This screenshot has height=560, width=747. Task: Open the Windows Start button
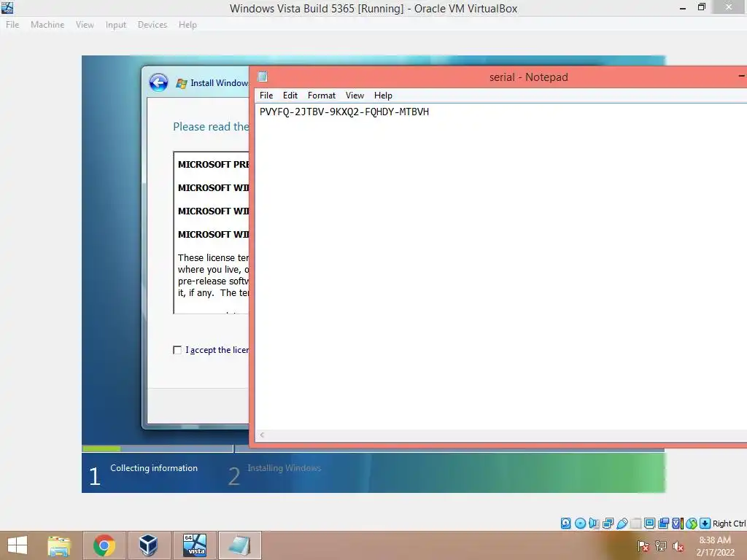click(x=18, y=545)
